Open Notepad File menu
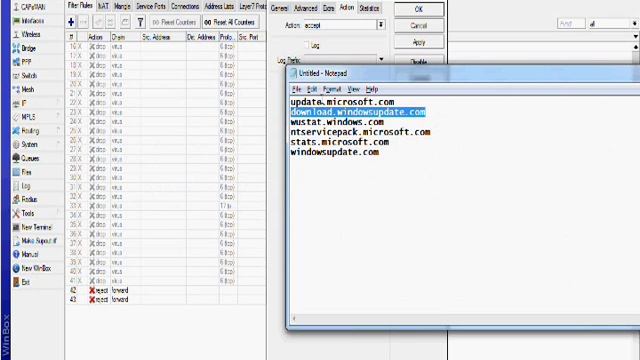The height and width of the screenshot is (360, 640). point(296,89)
